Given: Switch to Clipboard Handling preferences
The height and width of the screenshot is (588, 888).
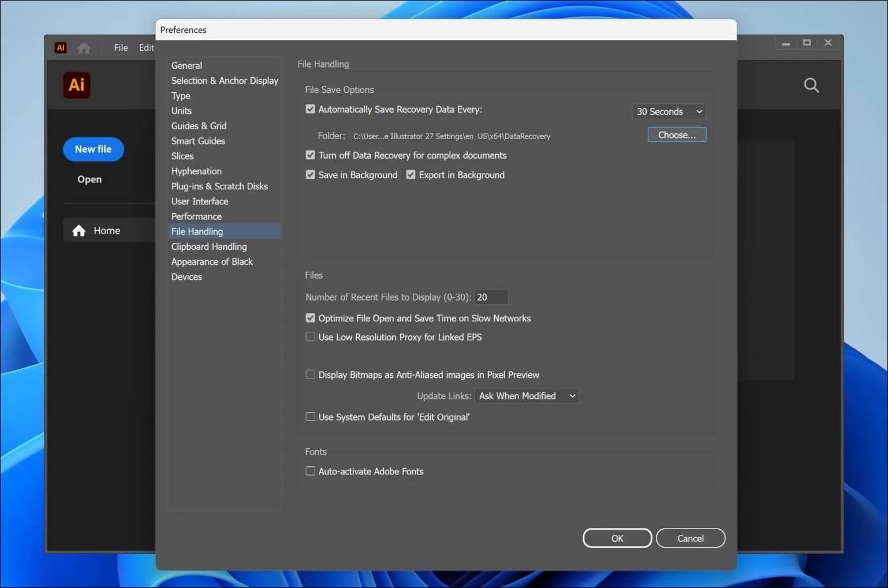Looking at the screenshot, I should tap(209, 246).
